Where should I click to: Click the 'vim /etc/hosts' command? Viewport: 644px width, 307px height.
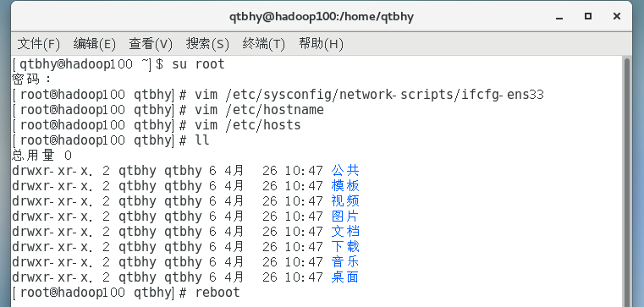[x=248, y=125]
